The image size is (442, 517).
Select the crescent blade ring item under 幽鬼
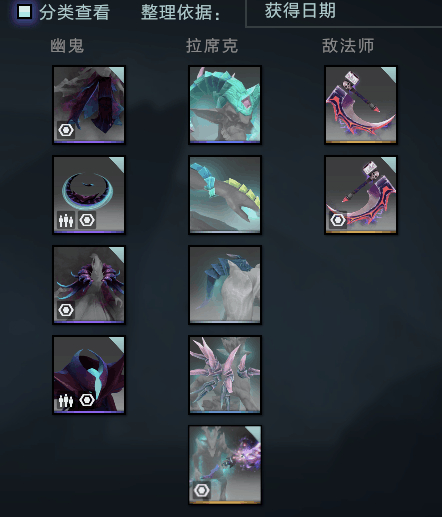tap(89, 195)
